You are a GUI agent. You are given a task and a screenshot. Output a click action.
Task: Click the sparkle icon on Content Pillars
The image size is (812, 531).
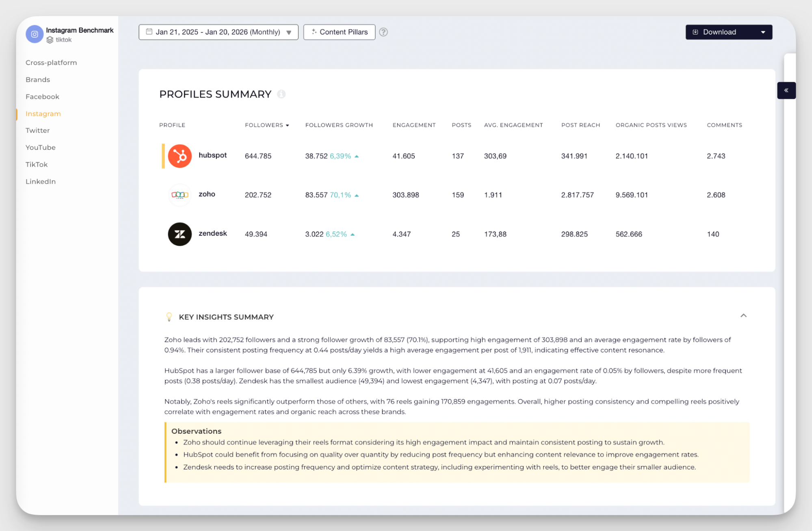314,32
